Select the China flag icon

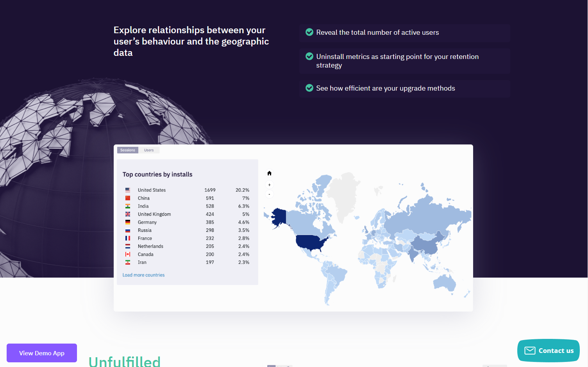point(128,198)
